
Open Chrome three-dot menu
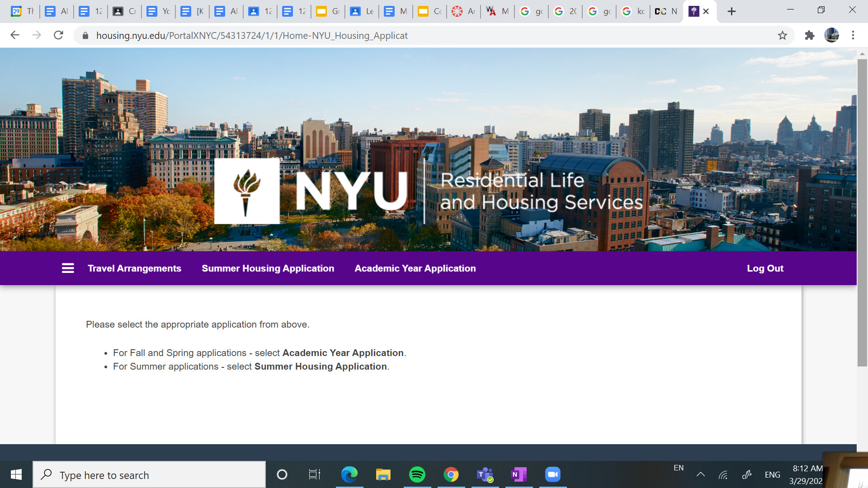853,35
